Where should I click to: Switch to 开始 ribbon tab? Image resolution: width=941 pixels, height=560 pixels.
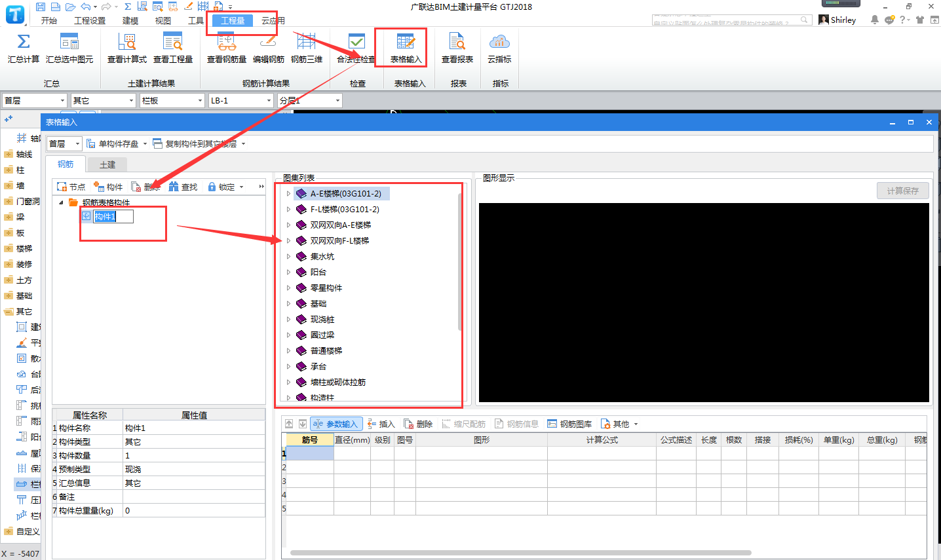[48, 20]
